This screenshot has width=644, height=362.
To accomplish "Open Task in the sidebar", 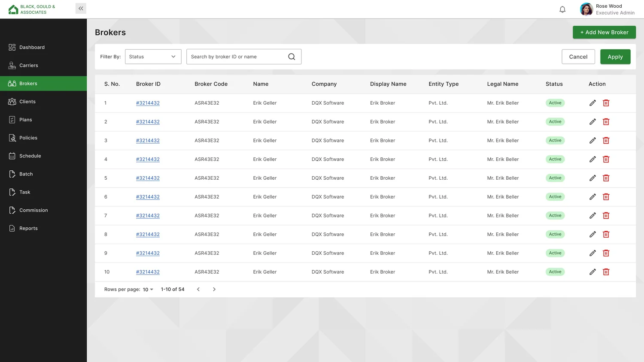I will [43, 192].
